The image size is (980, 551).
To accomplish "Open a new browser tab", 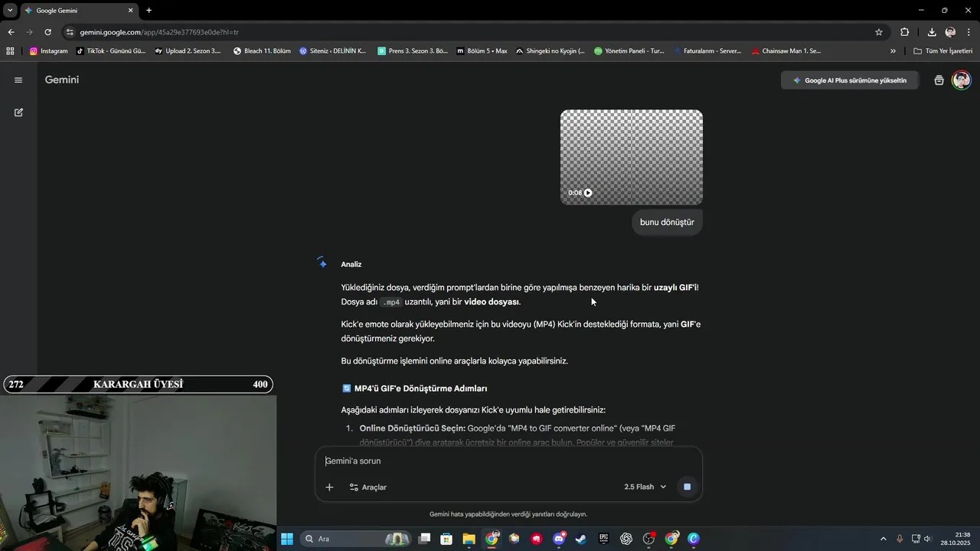I will (149, 11).
